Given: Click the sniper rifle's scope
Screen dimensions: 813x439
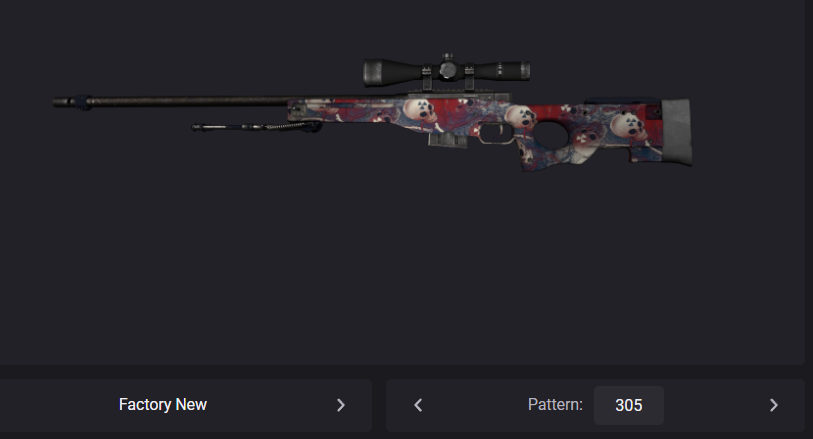Looking at the screenshot, I should (446, 70).
